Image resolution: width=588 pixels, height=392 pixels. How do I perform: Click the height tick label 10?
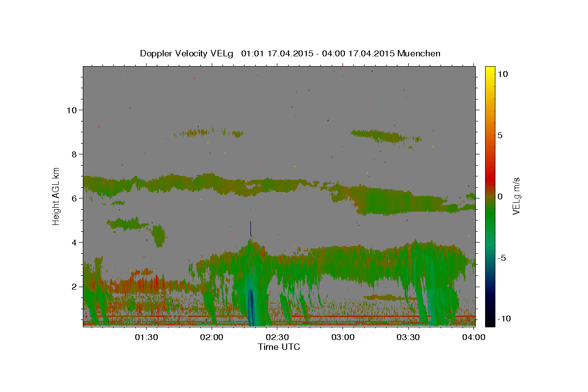(73, 110)
